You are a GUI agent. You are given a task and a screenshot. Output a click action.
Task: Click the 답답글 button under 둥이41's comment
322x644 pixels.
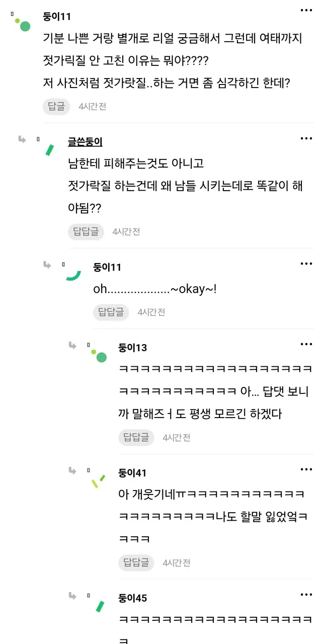coord(136,562)
